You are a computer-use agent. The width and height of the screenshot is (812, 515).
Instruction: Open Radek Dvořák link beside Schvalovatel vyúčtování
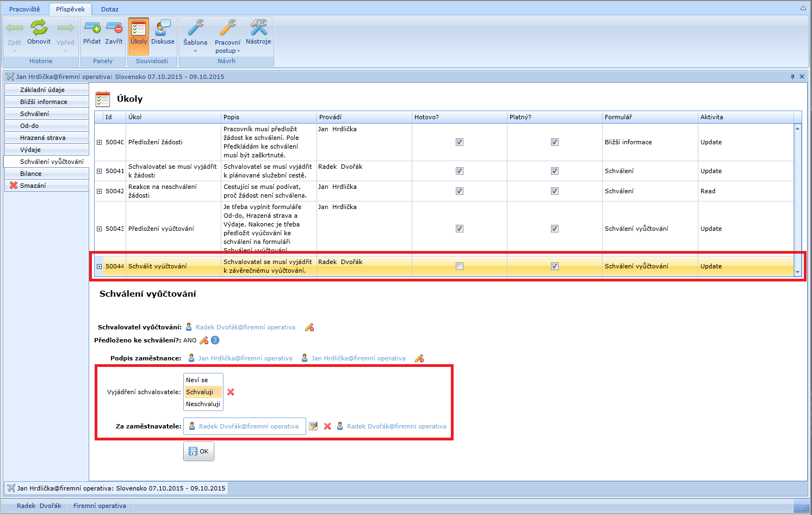tap(245, 327)
